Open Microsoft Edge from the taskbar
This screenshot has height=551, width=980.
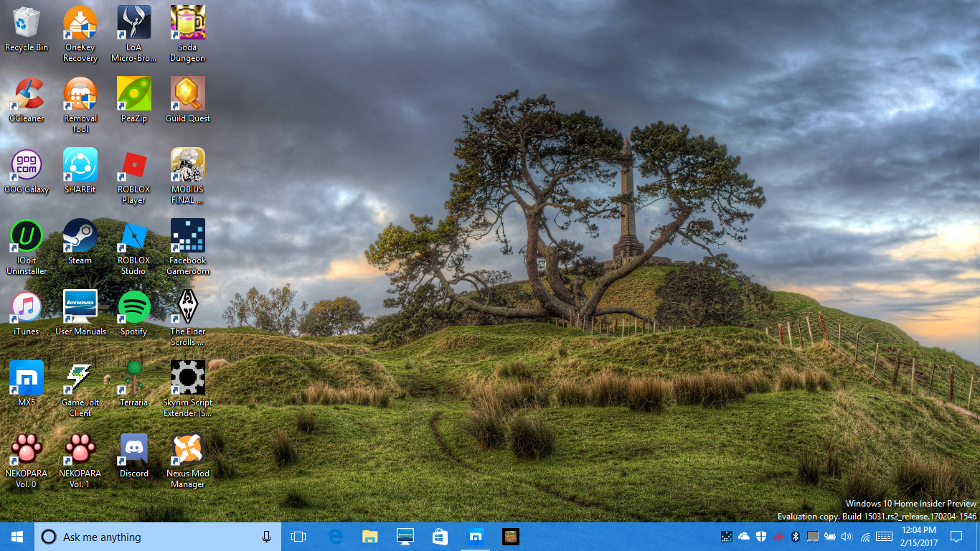click(x=334, y=537)
